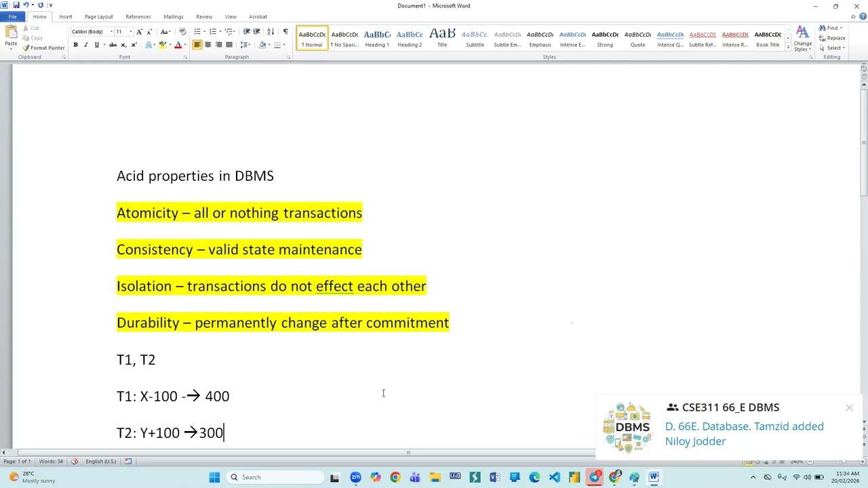Switch to the References tab

138,16
